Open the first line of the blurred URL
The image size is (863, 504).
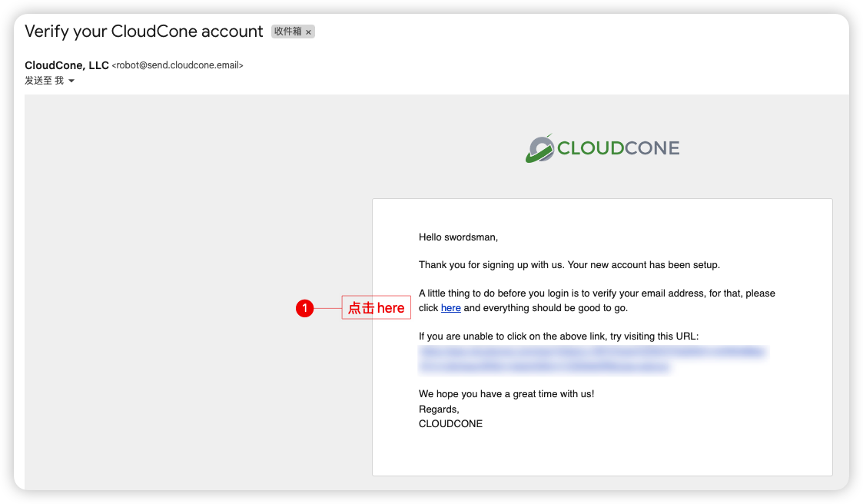pyautogui.click(x=592, y=352)
